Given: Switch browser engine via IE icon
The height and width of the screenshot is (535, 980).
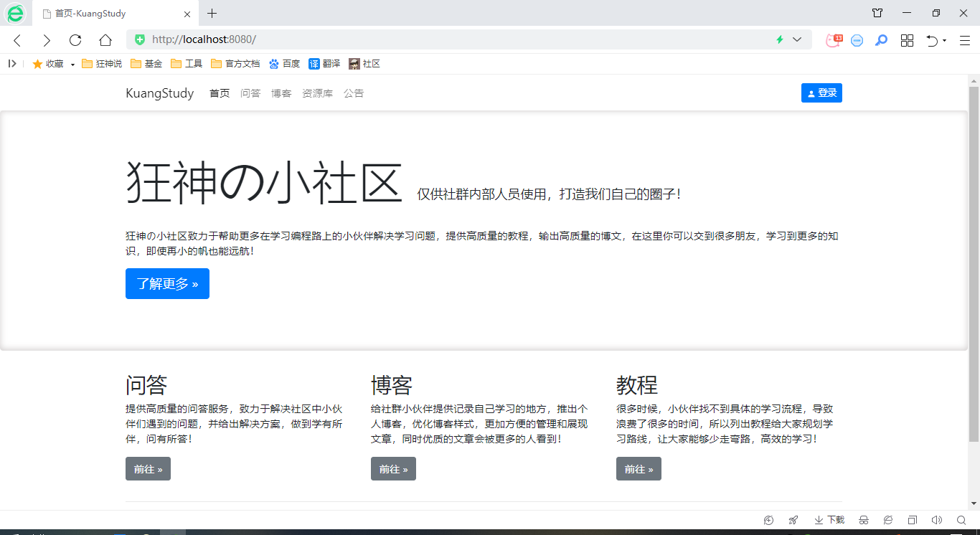Looking at the screenshot, I should tap(888, 520).
